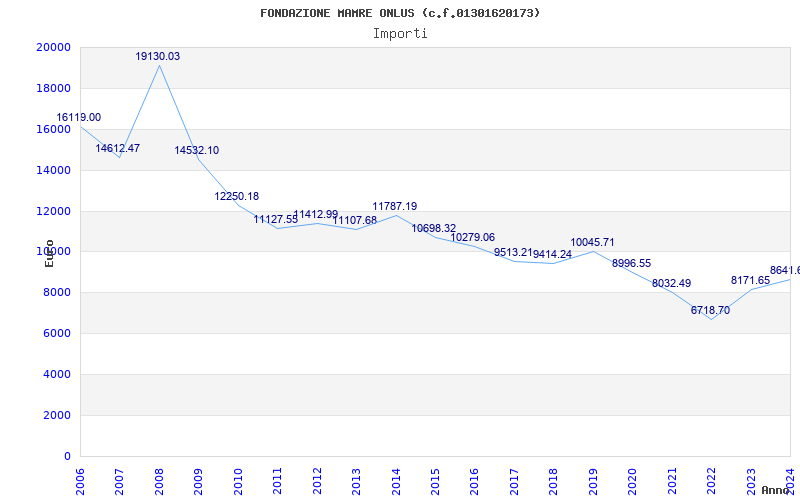The height and width of the screenshot is (500, 800).
Task: Click the data label 11127.55
Action: coord(276,219)
